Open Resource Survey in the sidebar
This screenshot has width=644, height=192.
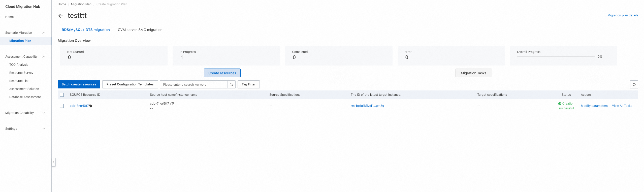pos(21,73)
